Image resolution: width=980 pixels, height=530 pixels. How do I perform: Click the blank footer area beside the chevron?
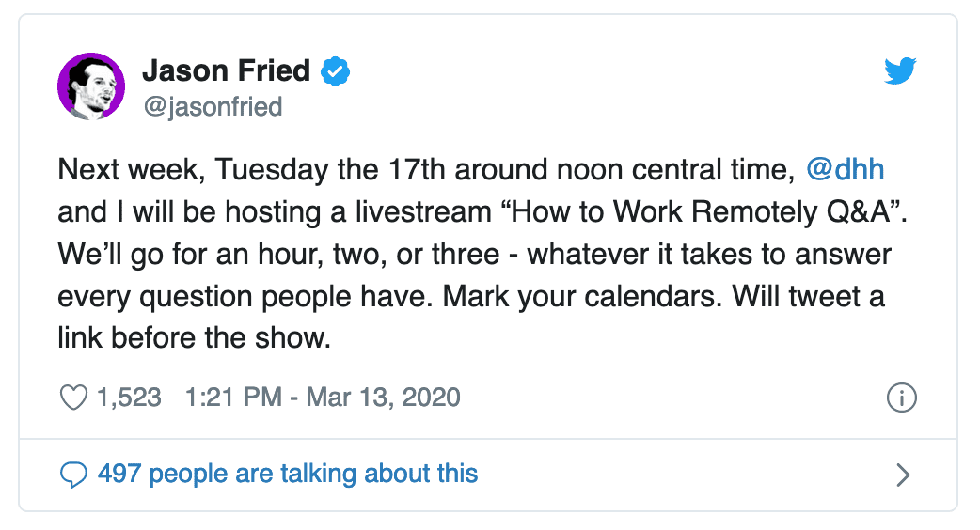click(687, 475)
